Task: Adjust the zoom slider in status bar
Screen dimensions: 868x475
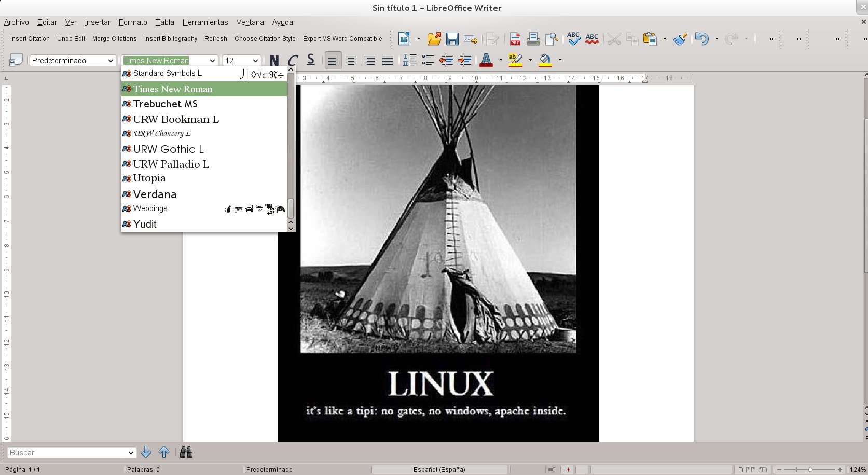Action: 810,470
